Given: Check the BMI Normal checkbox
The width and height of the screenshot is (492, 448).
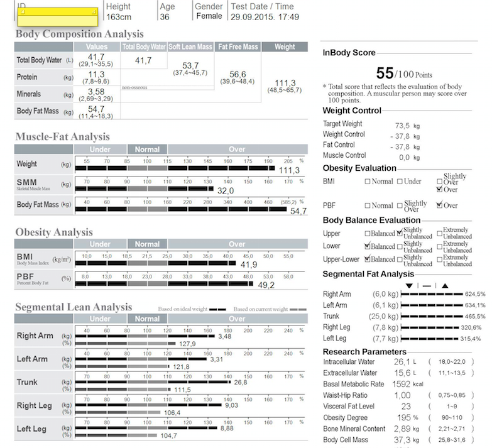Looking at the screenshot, I should tap(368, 182).
